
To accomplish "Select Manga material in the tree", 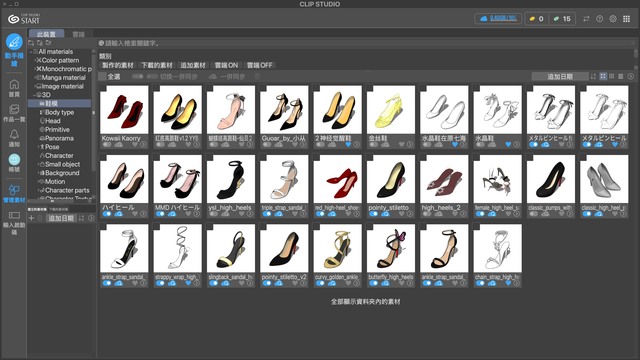I will pyautogui.click(x=63, y=78).
